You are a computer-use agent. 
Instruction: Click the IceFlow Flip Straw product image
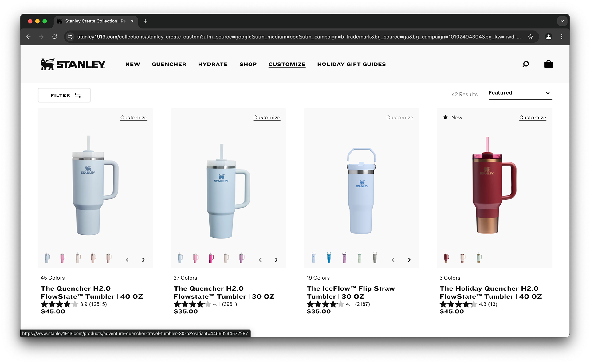tap(361, 191)
